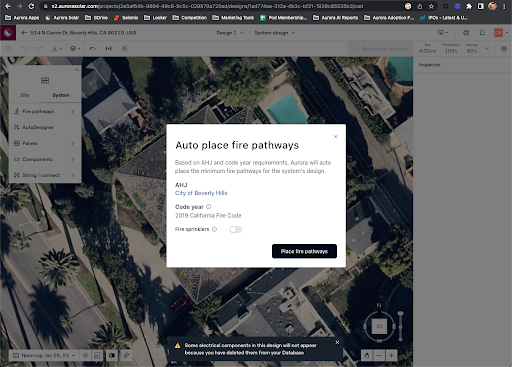Open the Nearmap imagery date dropdown

[44, 355]
